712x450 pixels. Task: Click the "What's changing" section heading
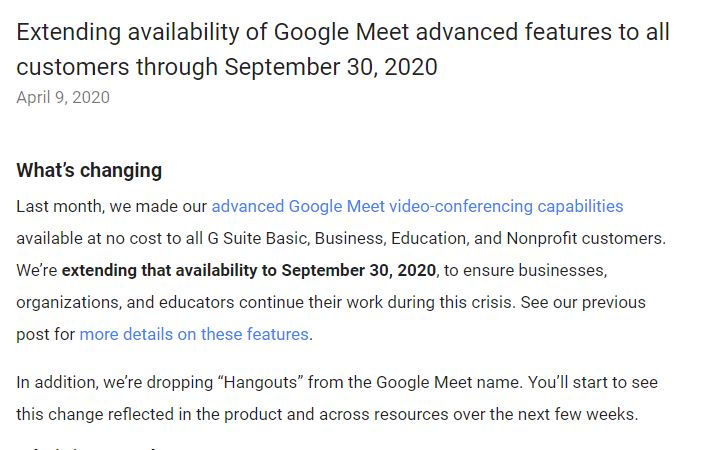click(89, 170)
